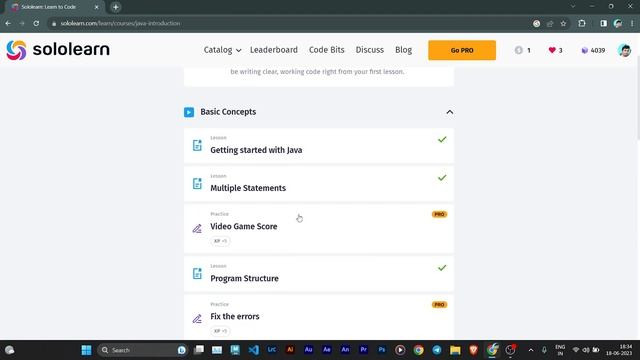This screenshot has height=360, width=640.
Task: Open the Program Structure lesson
Action: tap(319, 274)
